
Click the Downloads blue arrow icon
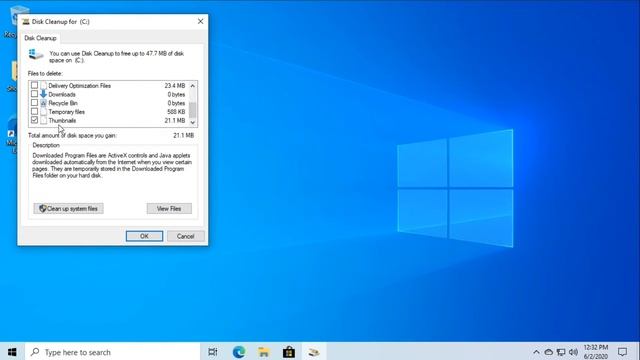tap(43, 94)
